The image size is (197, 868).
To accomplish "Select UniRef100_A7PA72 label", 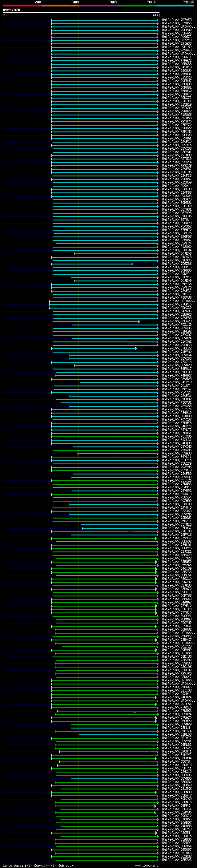I will pos(177,60).
